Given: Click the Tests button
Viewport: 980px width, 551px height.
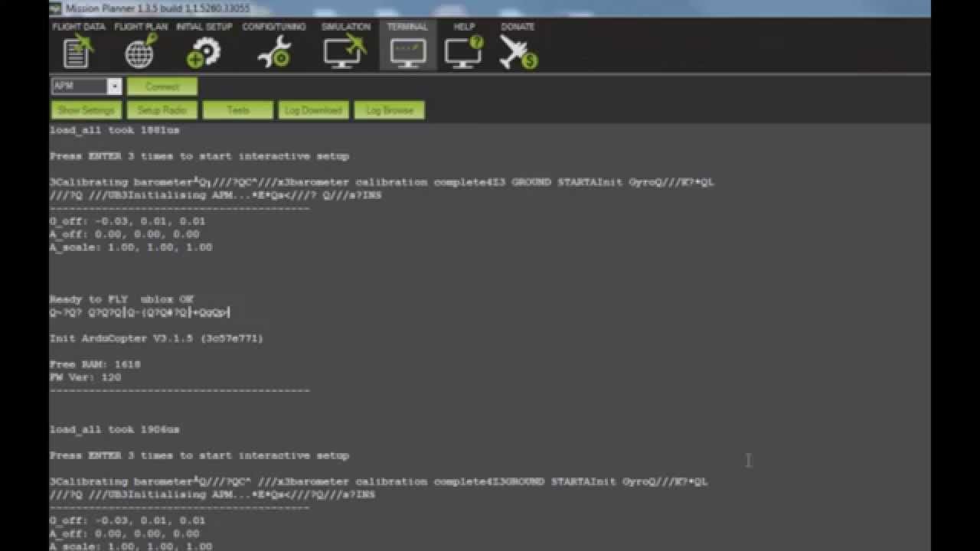Looking at the screenshot, I should 238,110.
